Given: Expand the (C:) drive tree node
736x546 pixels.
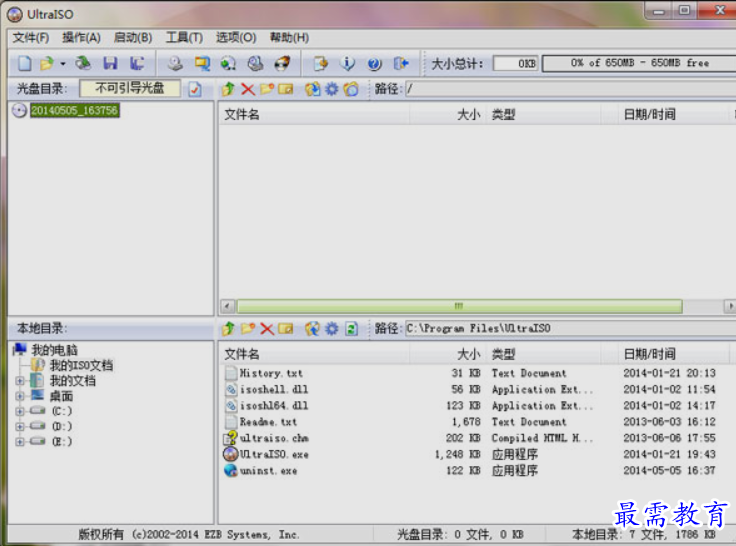Looking at the screenshot, I should (20, 411).
